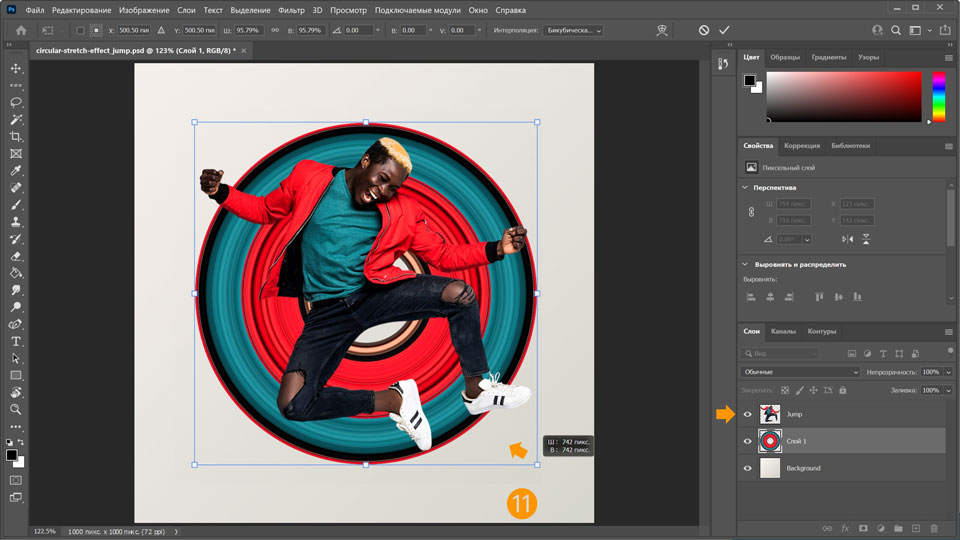Select the Rectangle shape tool
960x540 pixels.
tap(16, 375)
